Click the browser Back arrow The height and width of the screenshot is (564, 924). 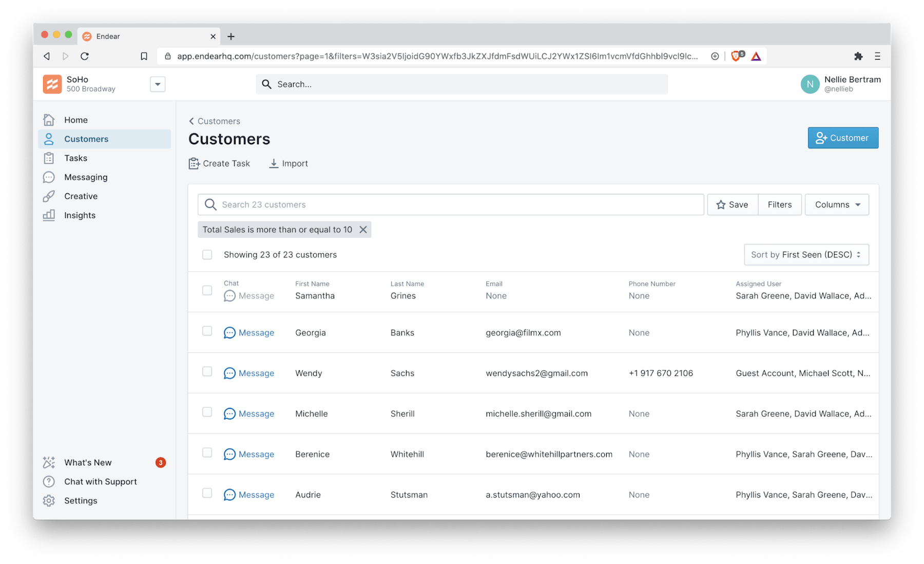coord(47,56)
